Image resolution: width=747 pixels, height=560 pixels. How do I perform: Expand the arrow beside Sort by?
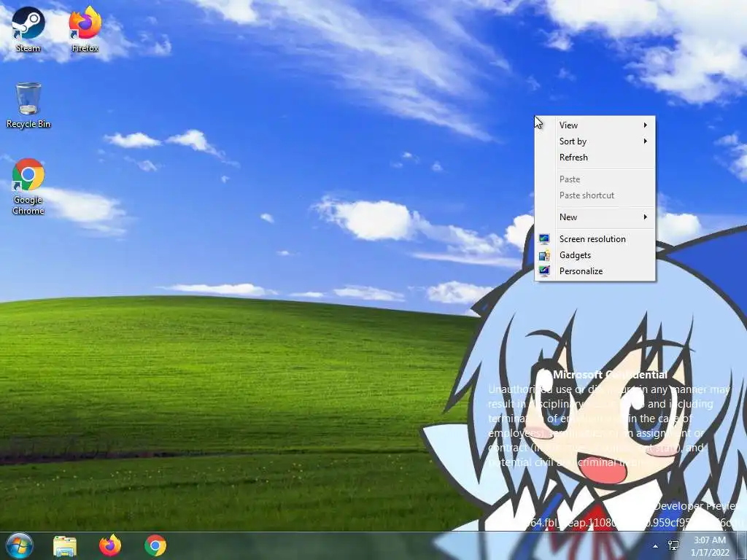tap(646, 141)
